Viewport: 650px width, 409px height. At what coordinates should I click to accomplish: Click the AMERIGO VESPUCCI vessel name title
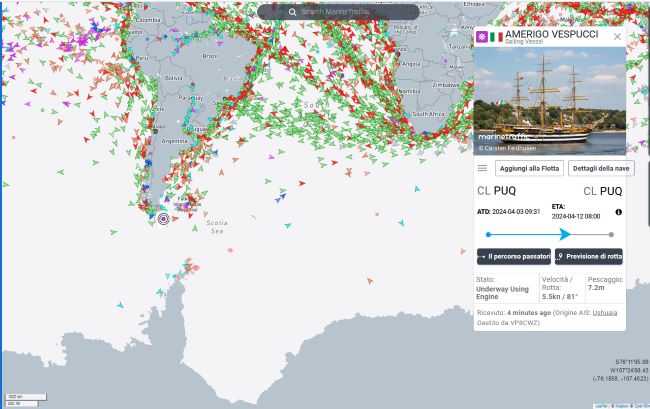pyautogui.click(x=551, y=34)
